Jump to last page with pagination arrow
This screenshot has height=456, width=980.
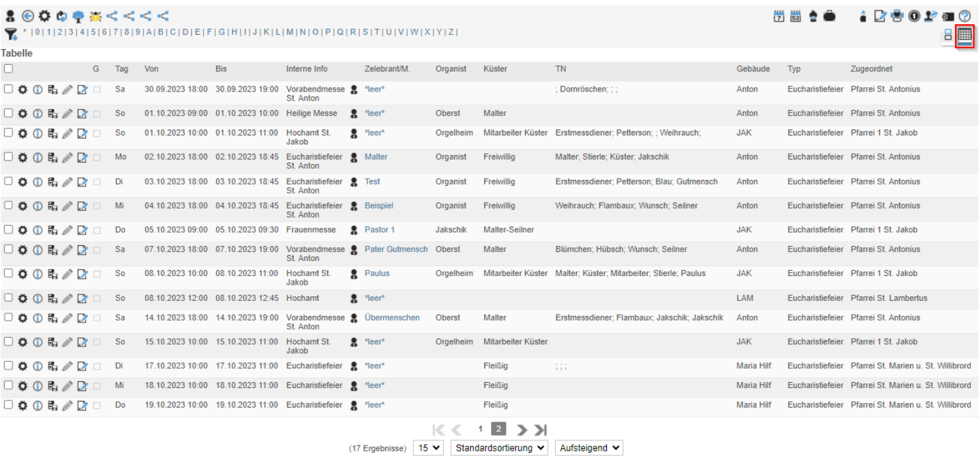click(540, 429)
